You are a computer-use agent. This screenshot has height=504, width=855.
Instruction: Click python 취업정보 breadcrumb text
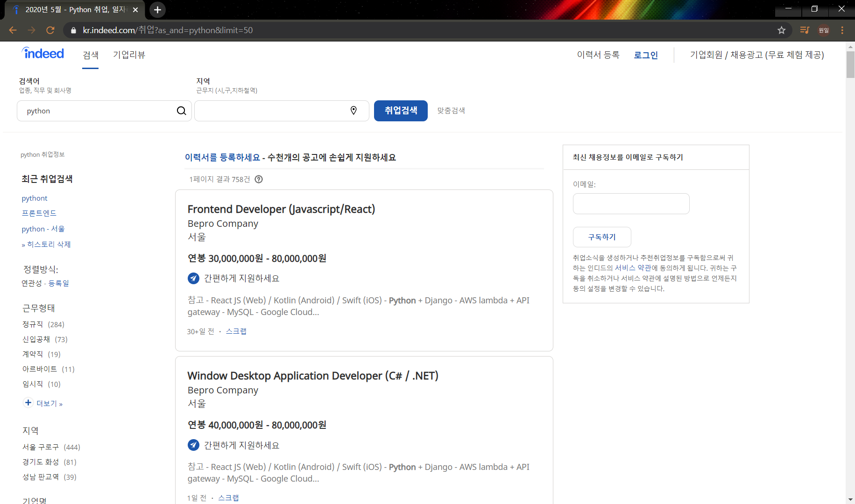pyautogui.click(x=42, y=154)
